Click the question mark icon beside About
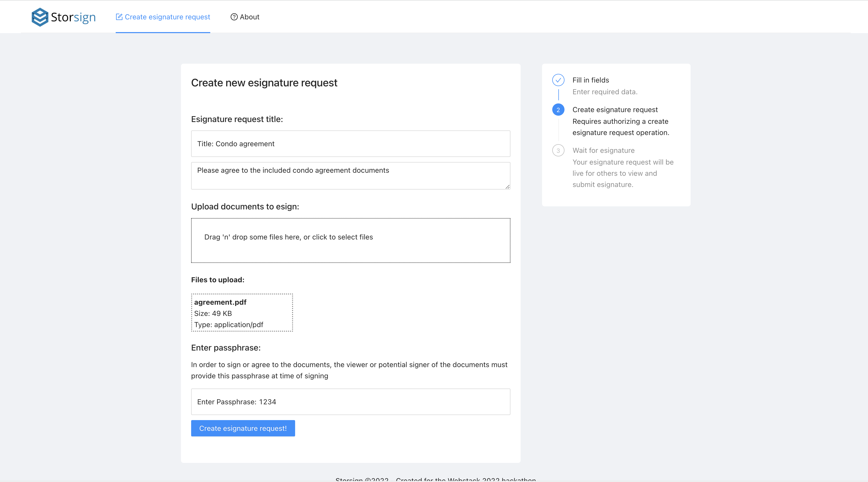Screen dimensions: 868x482 [234, 17]
